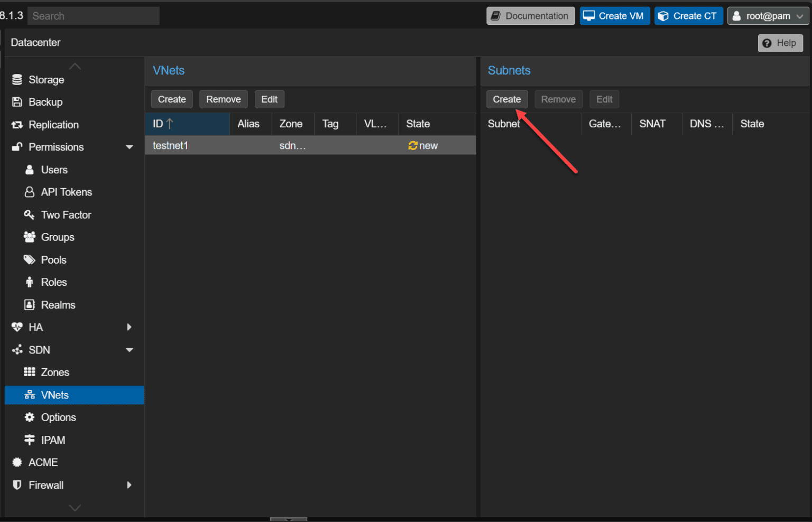Screen dimensions: 812x522
Task: Select the Pools entry in the sidebar
Action: pyautogui.click(x=53, y=259)
